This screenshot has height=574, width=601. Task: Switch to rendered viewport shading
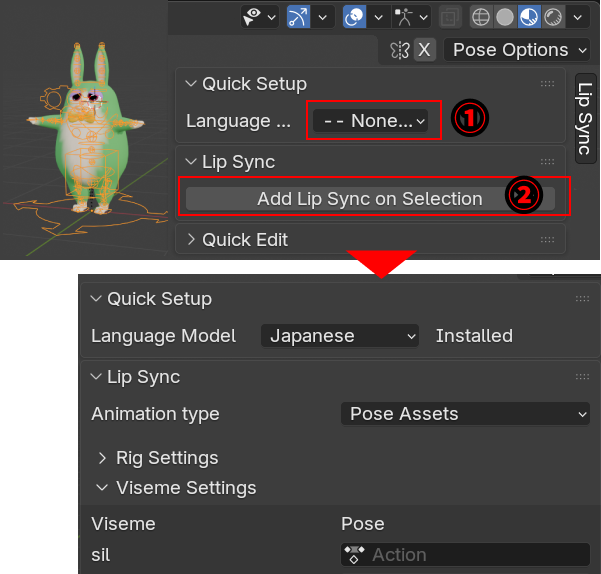(552, 16)
